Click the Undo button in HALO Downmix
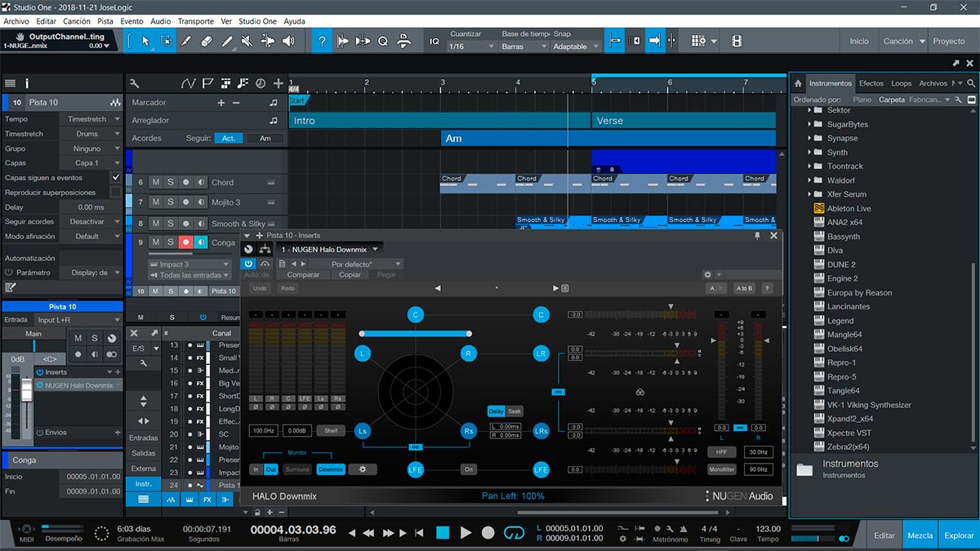This screenshot has width=980, height=551. click(x=260, y=288)
